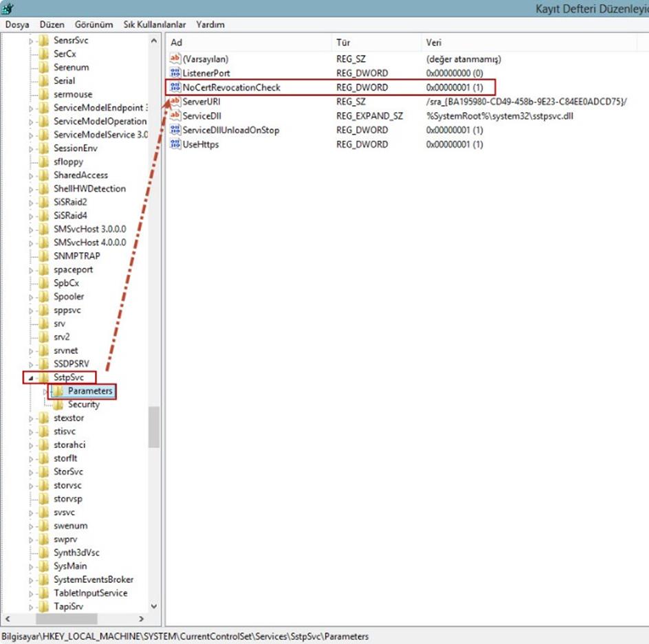This screenshot has width=649, height=644.
Task: Click the horizontal scroll right arrow
Action: click(x=142, y=619)
